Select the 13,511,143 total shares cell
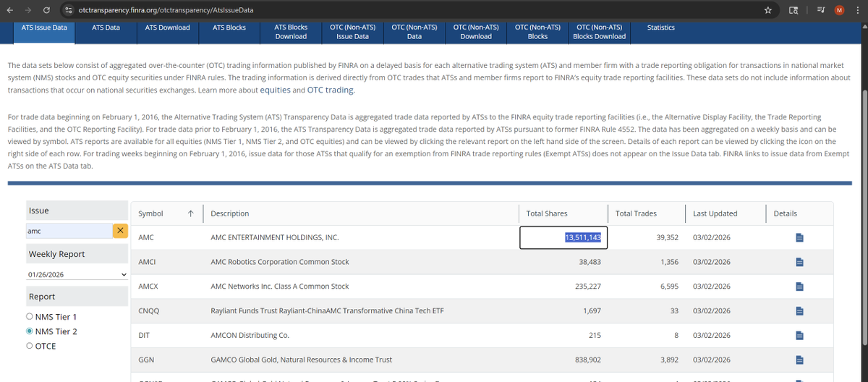 [563, 237]
